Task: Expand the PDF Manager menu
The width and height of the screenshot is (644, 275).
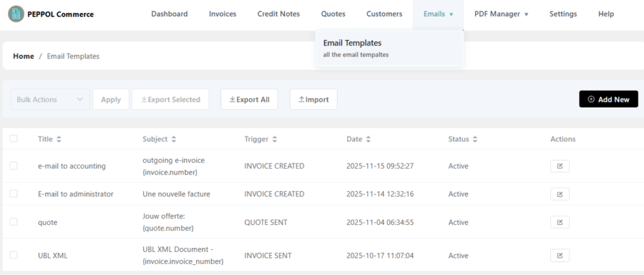Action: click(x=501, y=14)
